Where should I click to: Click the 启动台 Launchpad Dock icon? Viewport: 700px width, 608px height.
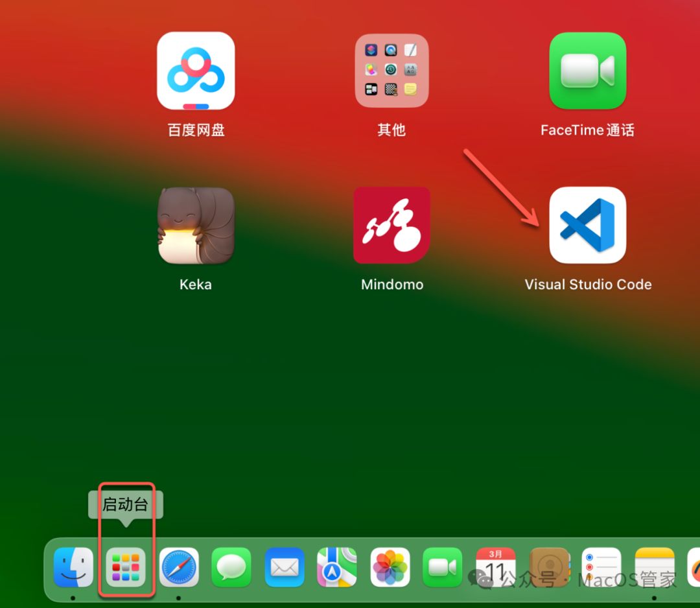[x=126, y=567]
